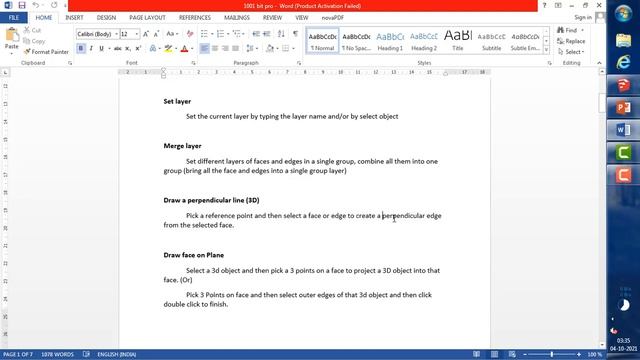Screen dimensions: 640x360
Task: Expand the Styles gallery more arrow
Action: pos(546,50)
